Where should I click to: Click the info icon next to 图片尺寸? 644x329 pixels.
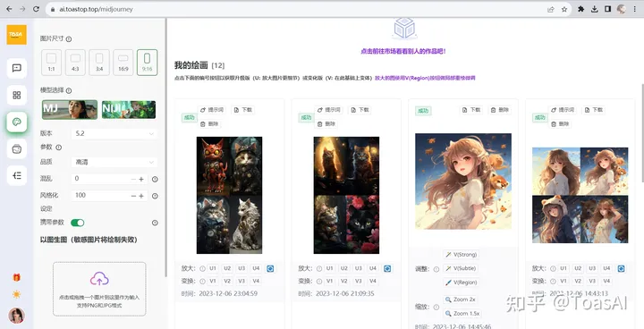tap(69, 39)
